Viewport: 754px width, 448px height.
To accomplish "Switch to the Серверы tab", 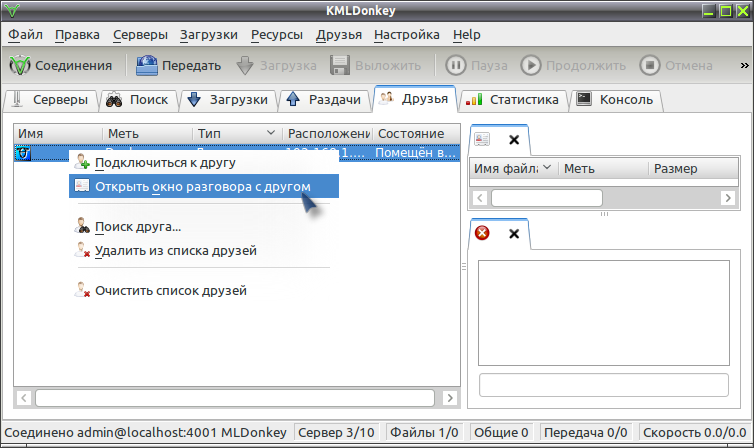I will [x=51, y=100].
